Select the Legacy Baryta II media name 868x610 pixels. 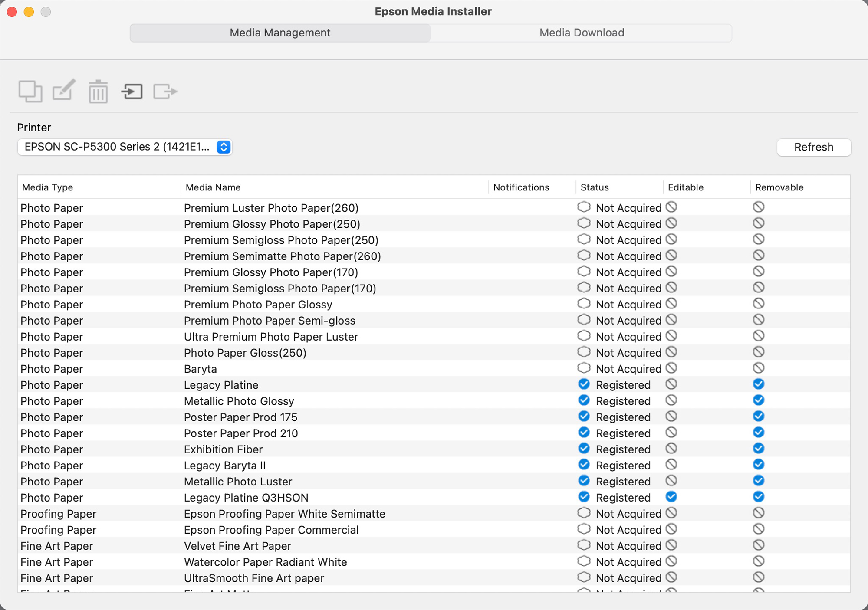[x=225, y=465]
